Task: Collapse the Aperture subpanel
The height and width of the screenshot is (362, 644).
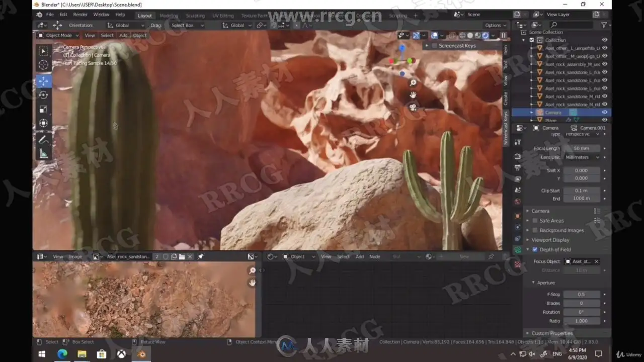Action: pos(545,283)
